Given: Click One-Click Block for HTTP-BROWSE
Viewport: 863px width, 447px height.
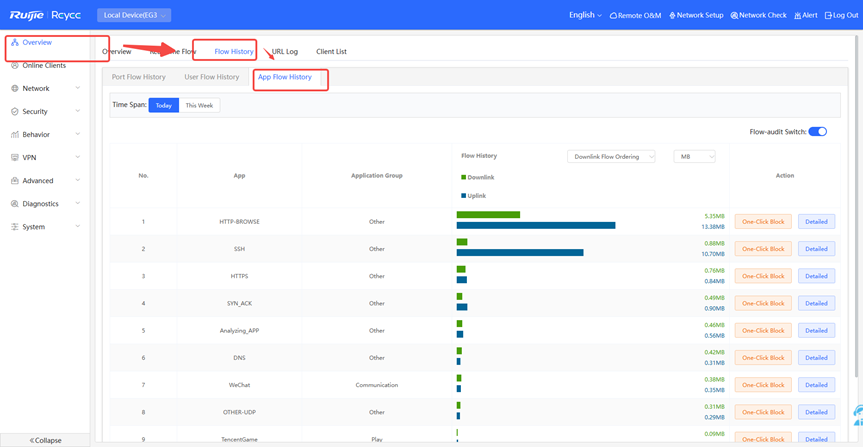Looking at the screenshot, I should [x=762, y=222].
